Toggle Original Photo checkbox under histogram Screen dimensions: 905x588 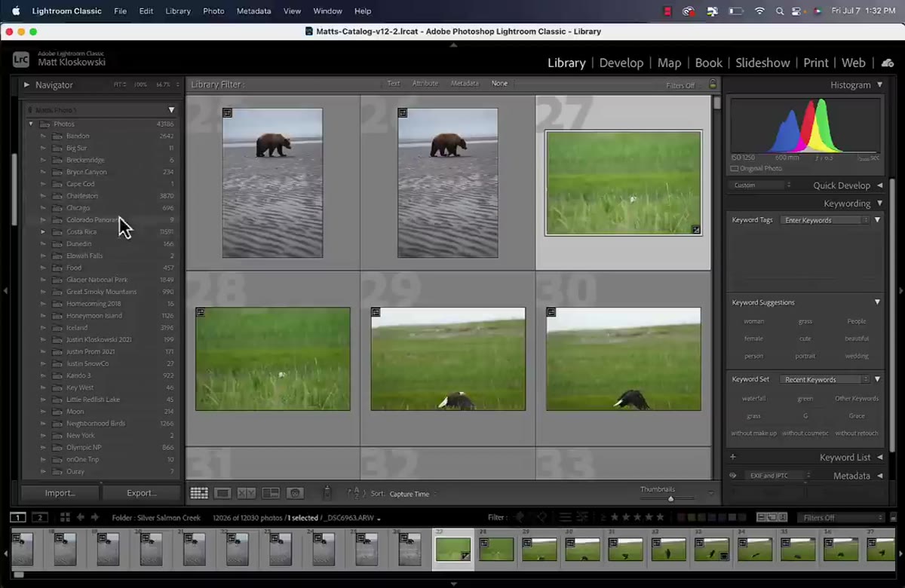[735, 168]
